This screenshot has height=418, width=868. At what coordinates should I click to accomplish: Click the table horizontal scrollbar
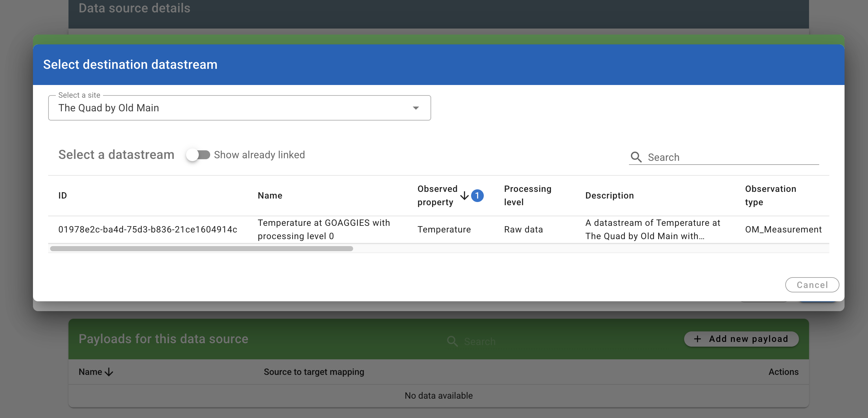(202, 249)
